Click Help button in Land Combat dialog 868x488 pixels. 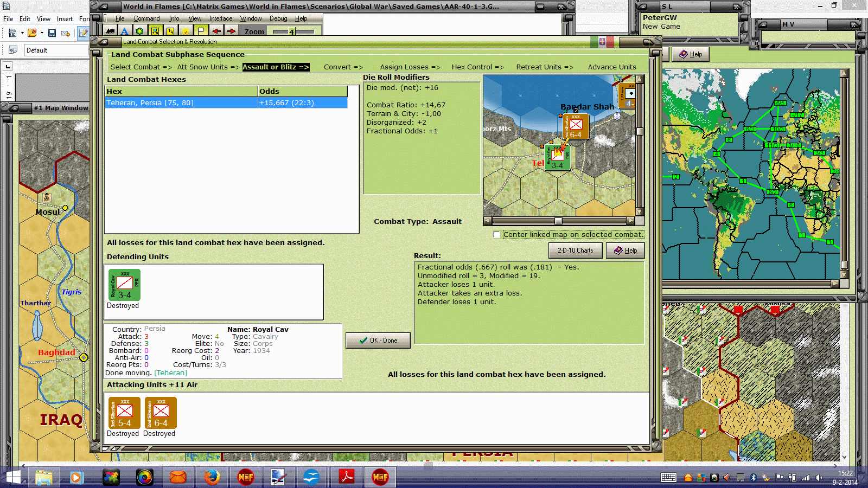626,251
